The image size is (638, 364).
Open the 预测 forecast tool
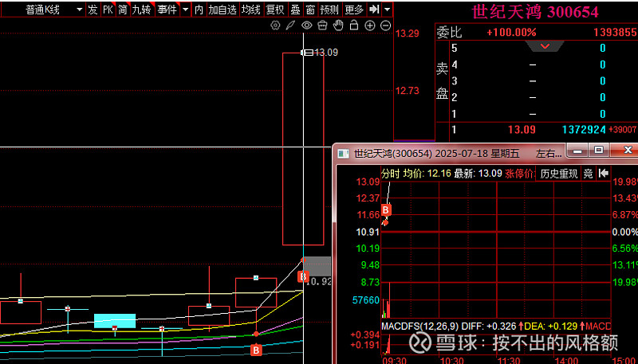(329, 10)
